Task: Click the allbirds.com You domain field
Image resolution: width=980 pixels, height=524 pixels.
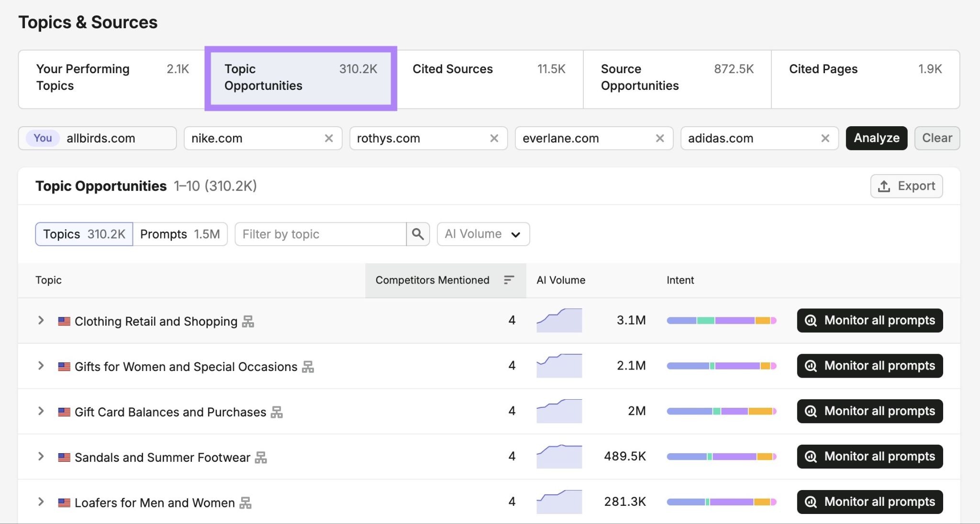Action: (x=98, y=138)
